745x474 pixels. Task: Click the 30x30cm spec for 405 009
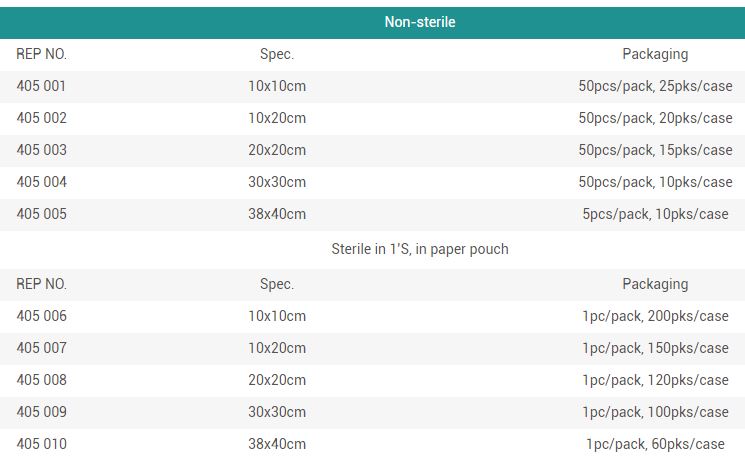(x=277, y=412)
